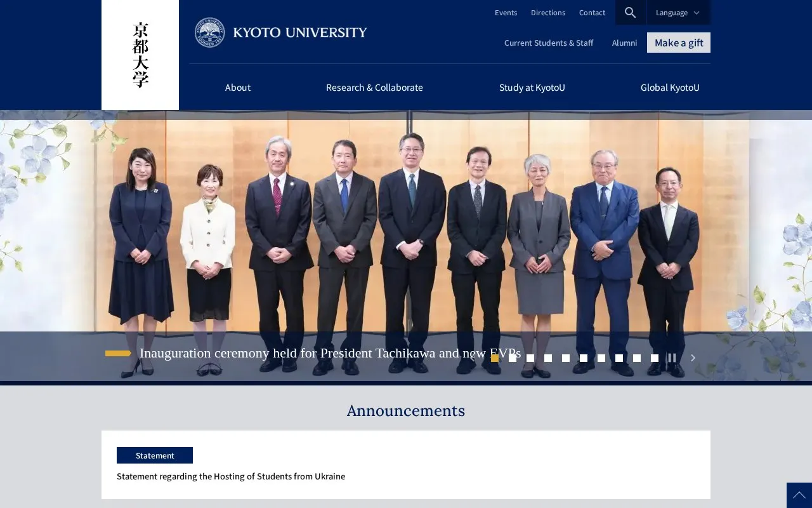Click the Announcements heading
812x508 pixels.
click(x=406, y=411)
